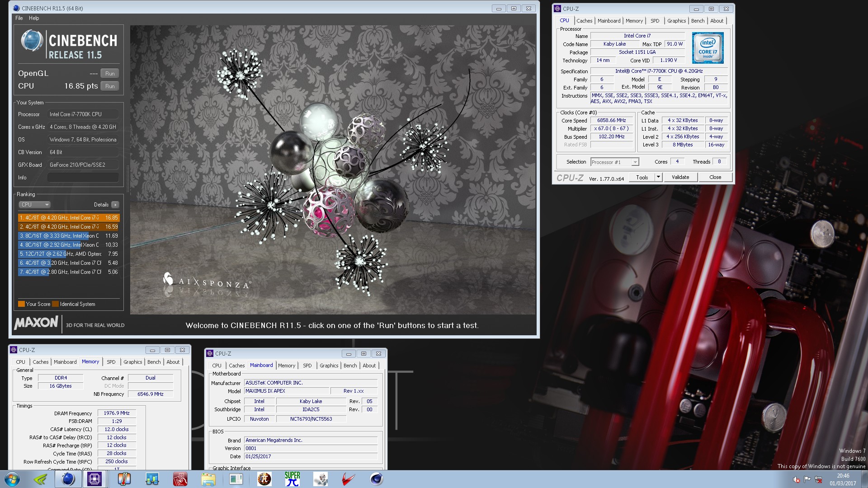Select ranking row 6 scoring 5.48

click(69, 263)
